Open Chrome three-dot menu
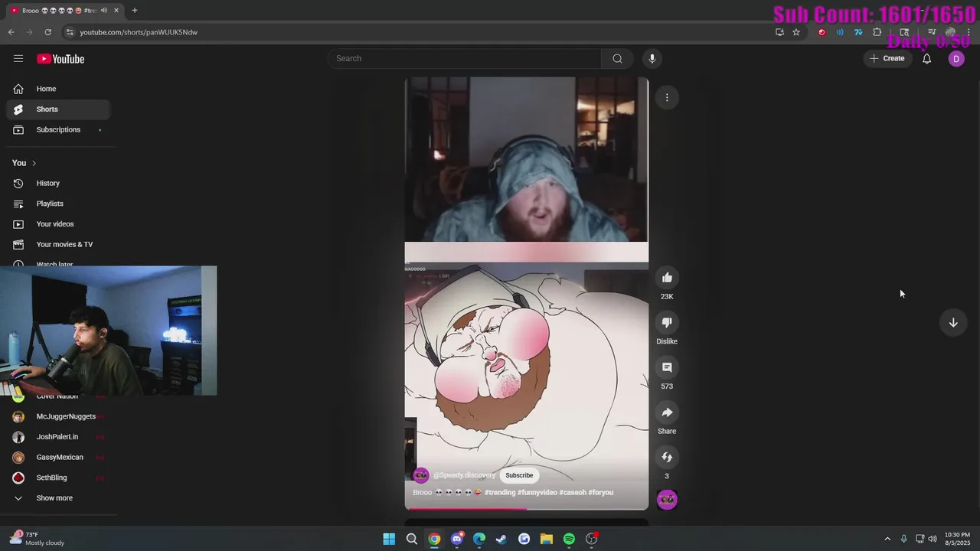 tap(969, 32)
